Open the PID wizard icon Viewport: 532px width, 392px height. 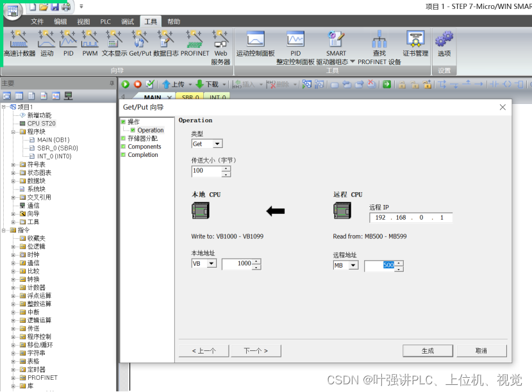(68, 43)
